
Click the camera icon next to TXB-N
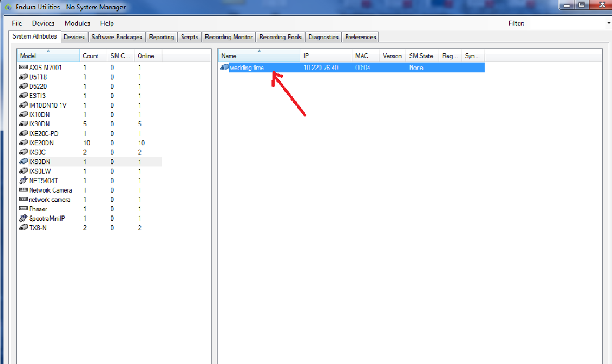point(24,227)
